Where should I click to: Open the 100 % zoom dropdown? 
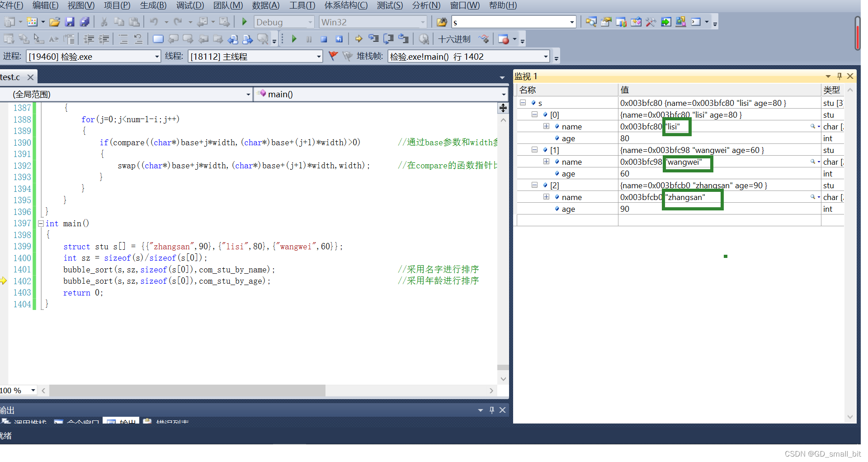(x=33, y=390)
